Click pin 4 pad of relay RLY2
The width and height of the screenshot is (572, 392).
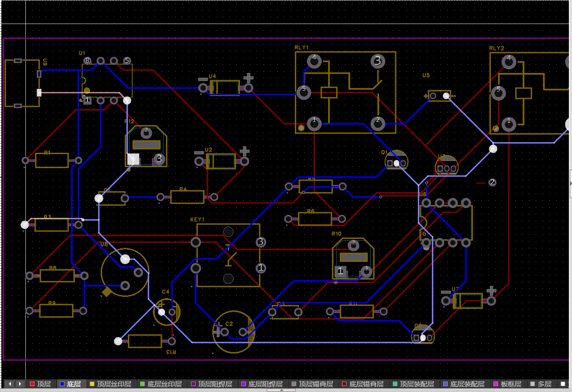[x=509, y=60]
